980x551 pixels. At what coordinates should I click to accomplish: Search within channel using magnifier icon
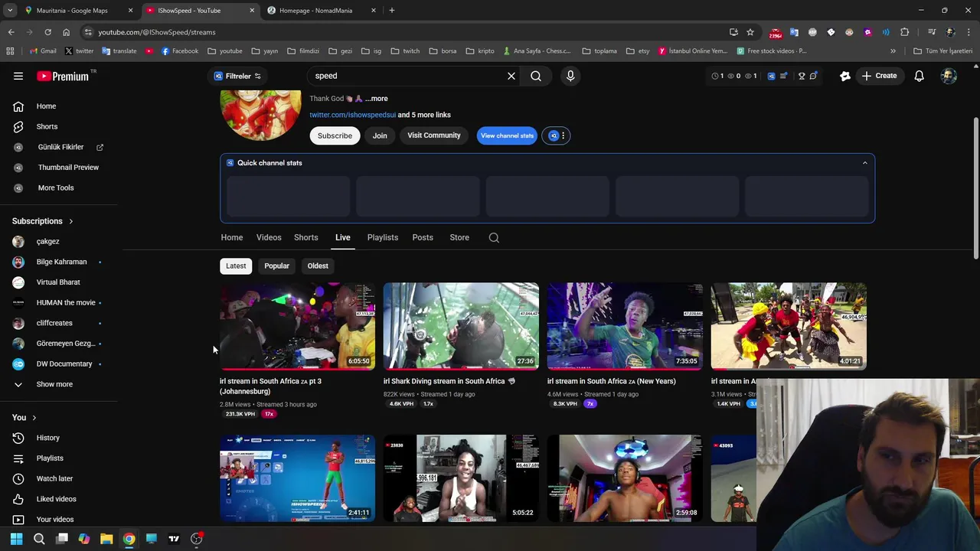[494, 238]
